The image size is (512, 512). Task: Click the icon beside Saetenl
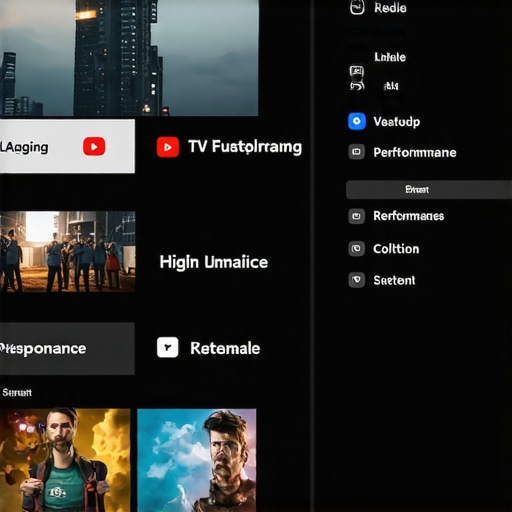[x=356, y=280]
